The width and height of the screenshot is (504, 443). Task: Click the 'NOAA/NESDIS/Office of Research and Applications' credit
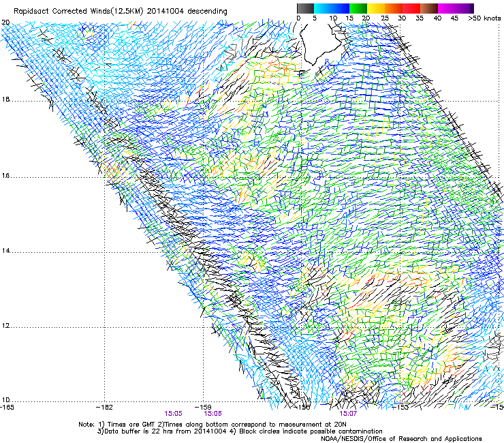[401, 439]
